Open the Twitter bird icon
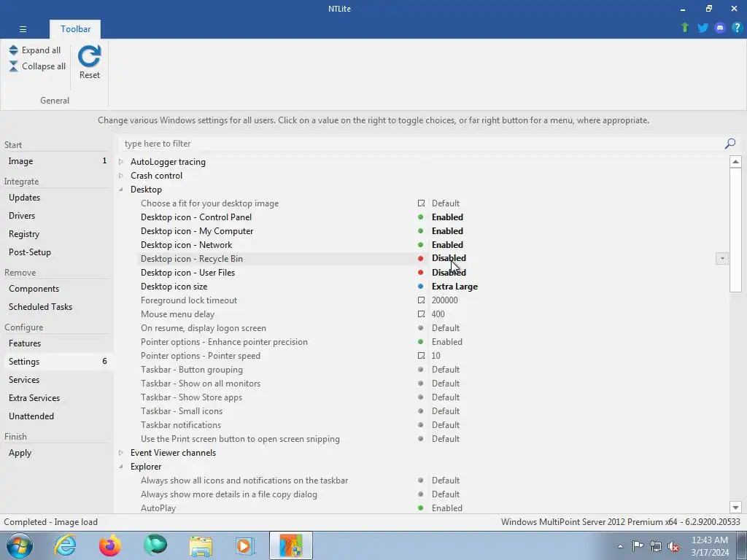The width and height of the screenshot is (747, 560). click(703, 28)
